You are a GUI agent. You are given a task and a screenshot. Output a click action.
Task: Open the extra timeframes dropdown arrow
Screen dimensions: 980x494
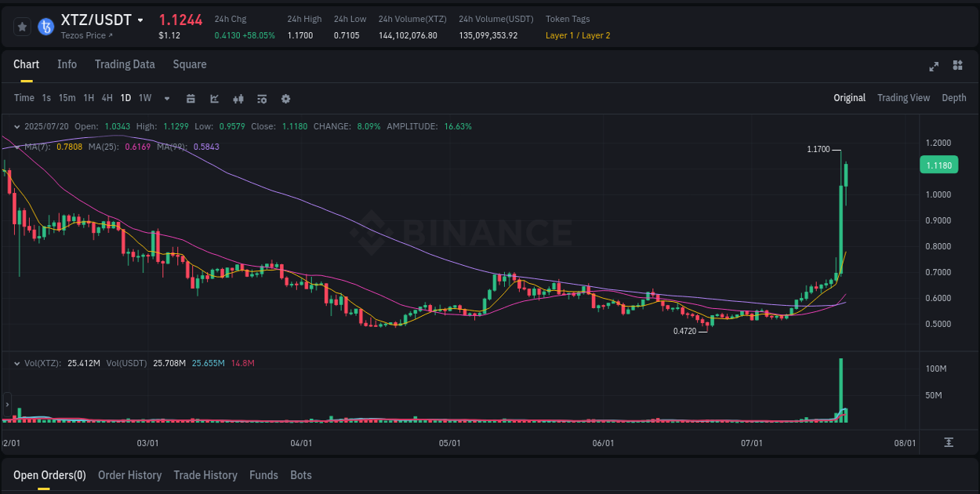coord(167,98)
